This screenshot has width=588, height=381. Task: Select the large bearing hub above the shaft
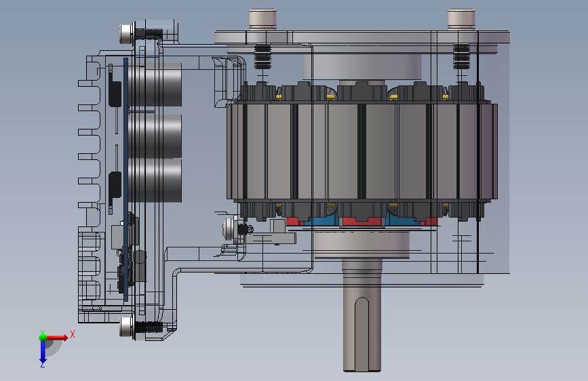coord(362,245)
